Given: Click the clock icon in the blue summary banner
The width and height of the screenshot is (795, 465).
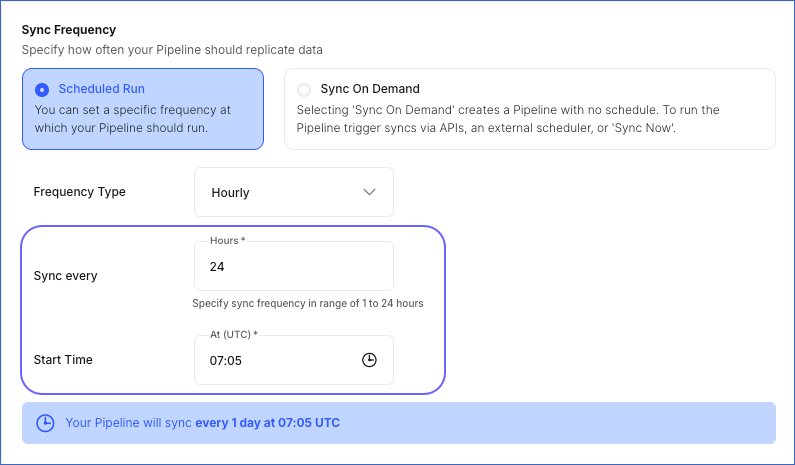Looking at the screenshot, I should [x=45, y=423].
